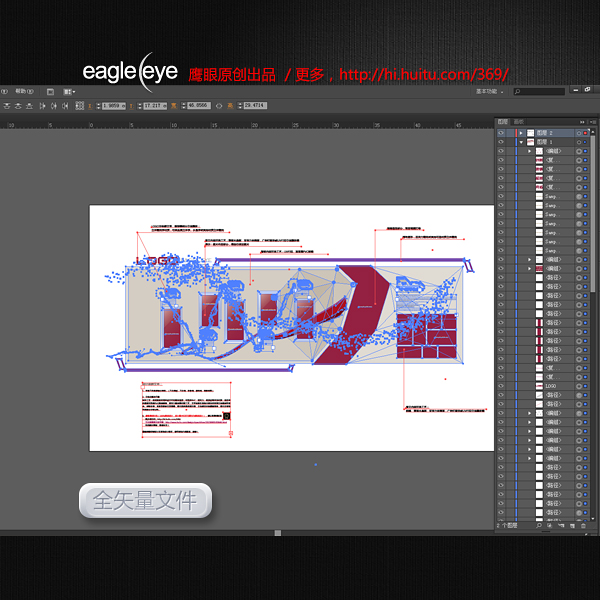Viewport: 600px width, 600px height.
Task: Hide 图层 2 with its eye icon
Action: click(501, 133)
